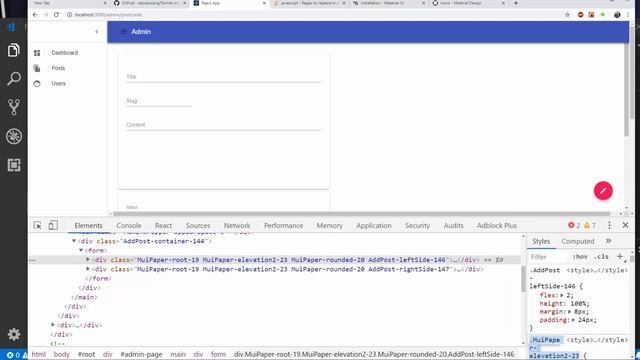Open the browser profile avatar icon

617,15
